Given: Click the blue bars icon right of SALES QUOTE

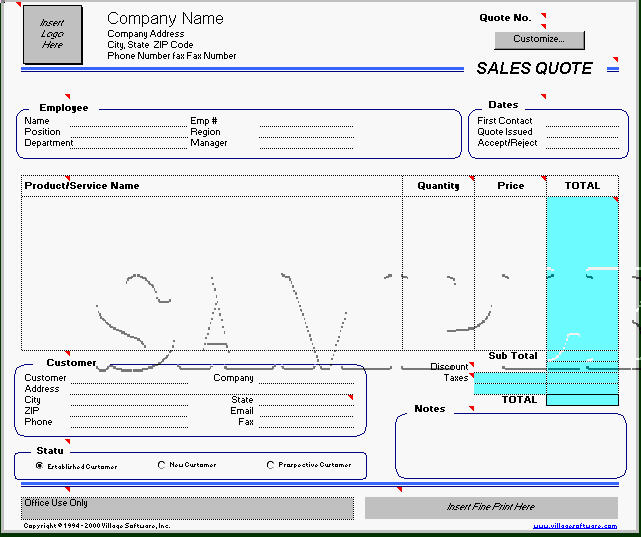Looking at the screenshot, I should (x=613, y=69).
